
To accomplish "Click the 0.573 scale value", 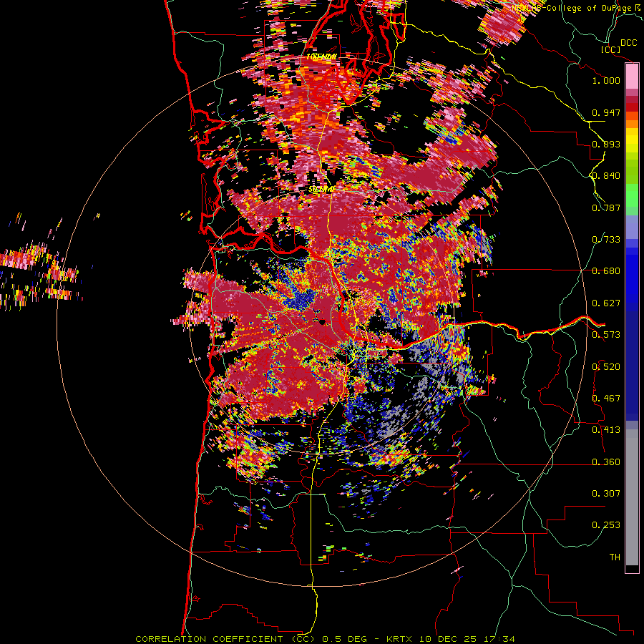I will [x=606, y=335].
